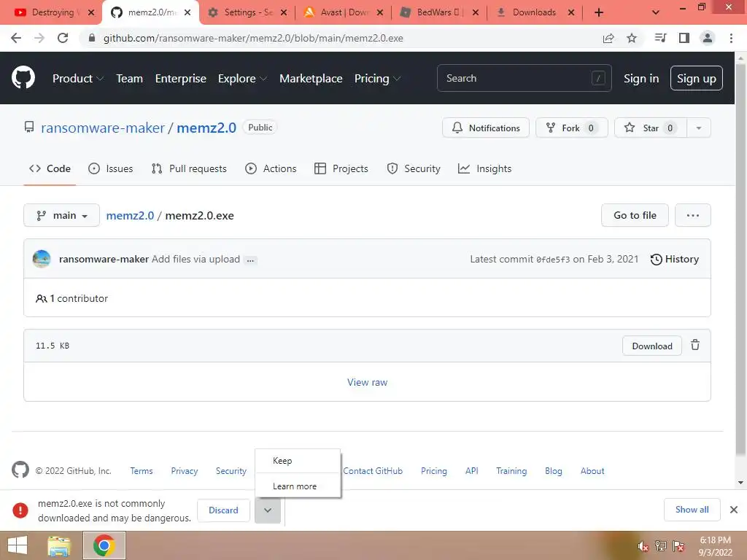Image resolution: width=747 pixels, height=560 pixels.
Task: Bookmark this page using the star icon
Action: pyautogui.click(x=632, y=38)
